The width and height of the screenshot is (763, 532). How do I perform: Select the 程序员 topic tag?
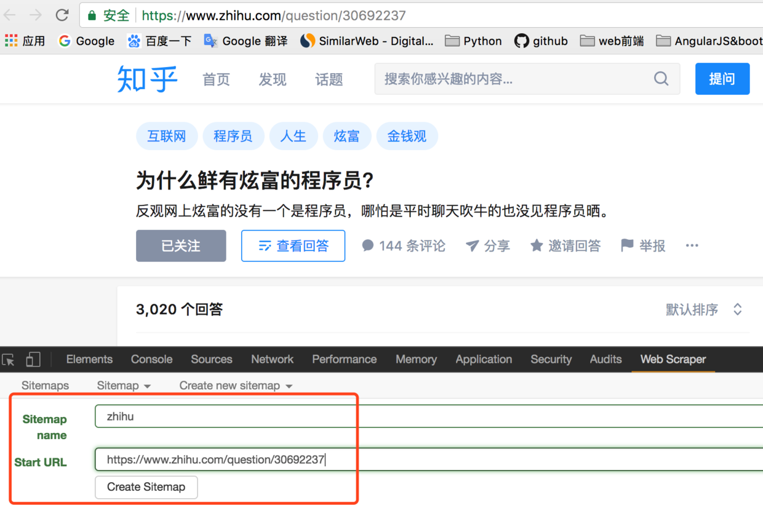pos(233,136)
